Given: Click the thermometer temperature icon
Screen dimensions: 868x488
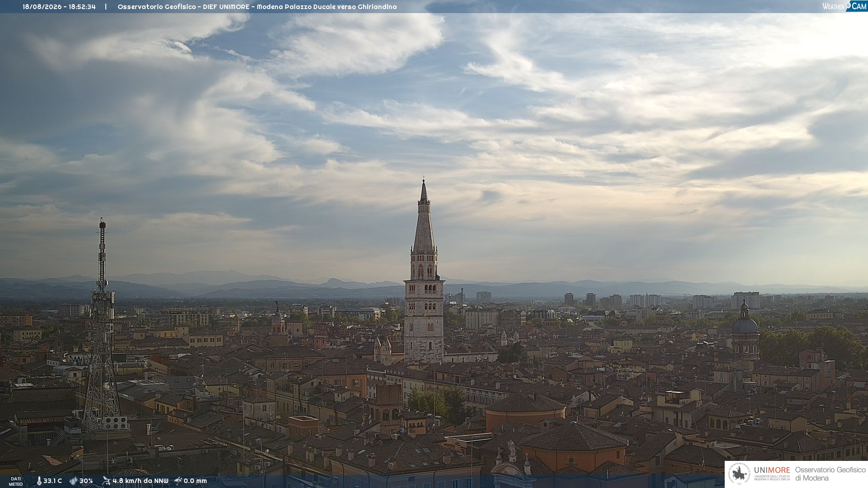Looking at the screenshot, I should point(39,481).
